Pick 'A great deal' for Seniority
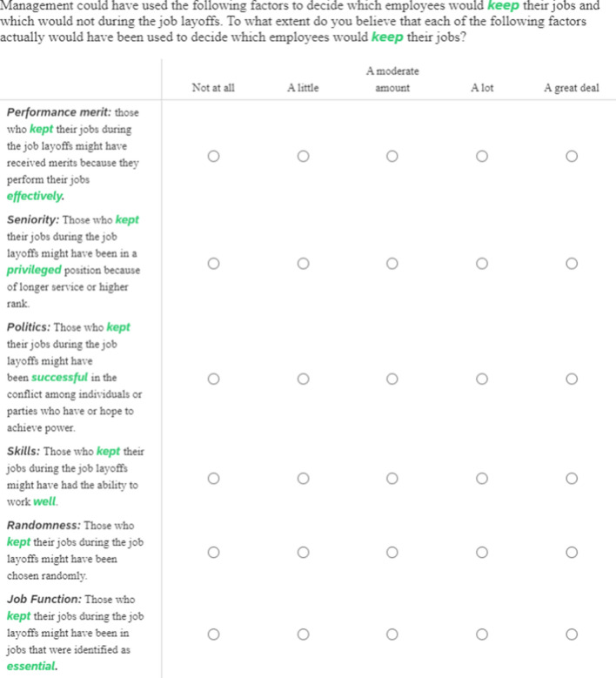Screen dimensions: 616x678 tap(571, 264)
